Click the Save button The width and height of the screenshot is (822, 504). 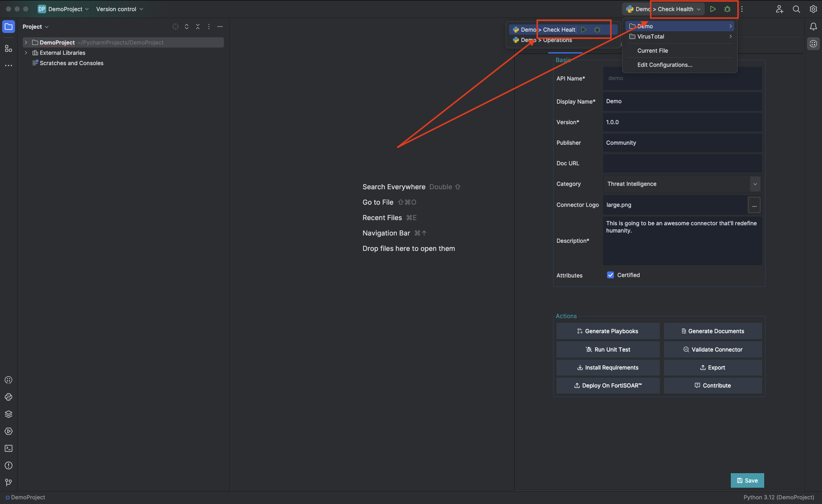(x=747, y=480)
